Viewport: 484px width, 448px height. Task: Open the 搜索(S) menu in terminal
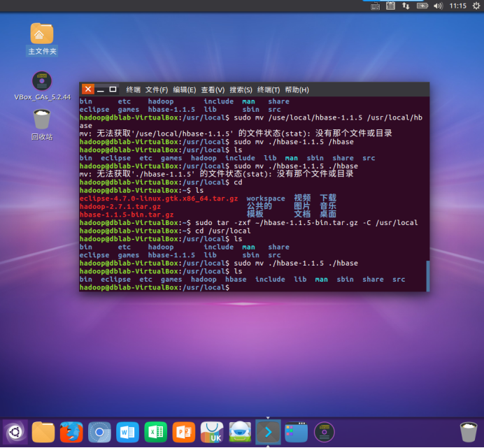(241, 89)
